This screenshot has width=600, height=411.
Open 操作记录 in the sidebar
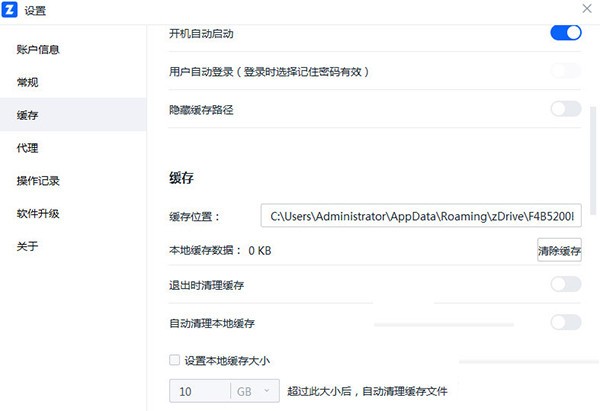click(x=38, y=181)
